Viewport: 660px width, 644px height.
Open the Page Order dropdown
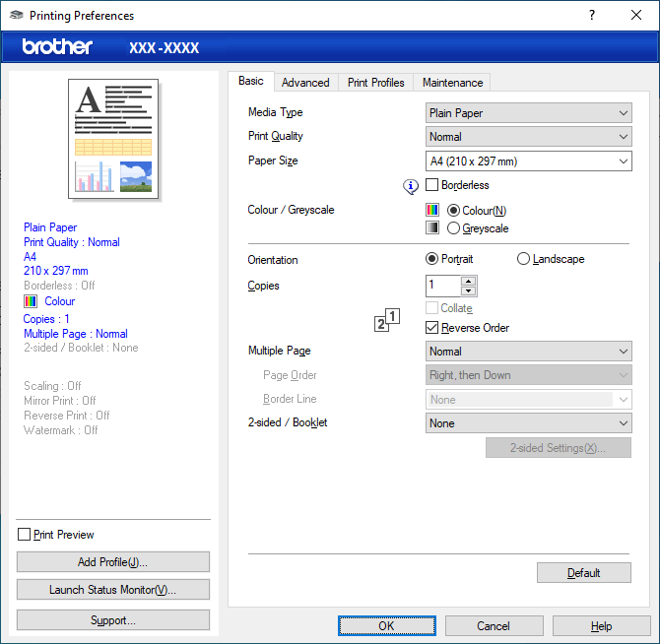pyautogui.click(x=529, y=375)
